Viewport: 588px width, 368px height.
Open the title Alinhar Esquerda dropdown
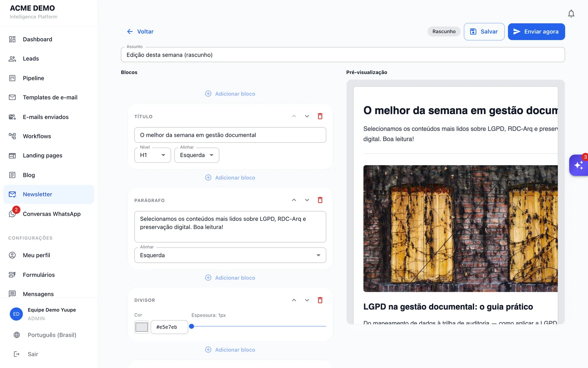coord(197,155)
